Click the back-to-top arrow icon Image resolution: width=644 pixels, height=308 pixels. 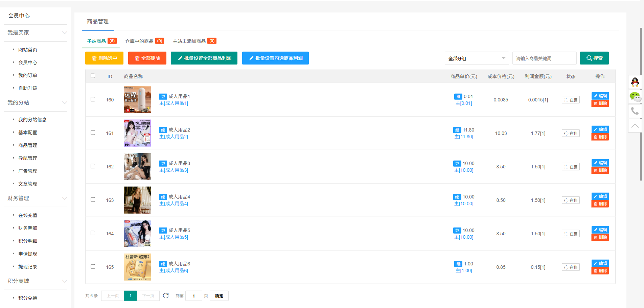[x=635, y=126]
